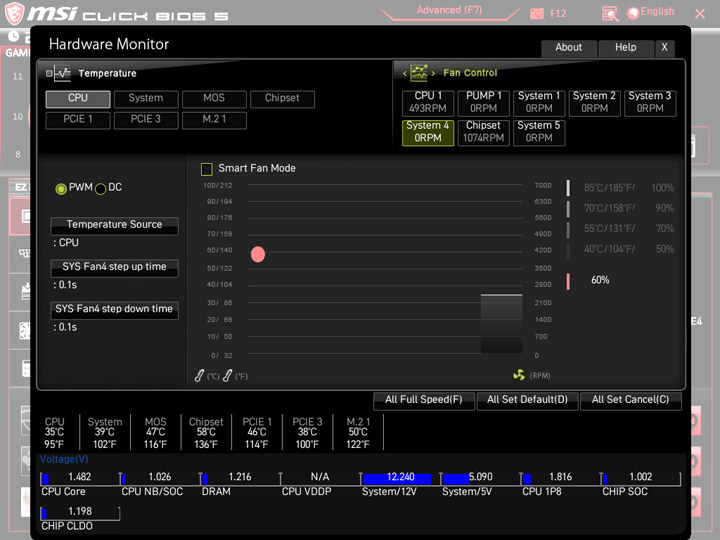
Task: Click the 60% fan speed marker
Action: (568, 281)
